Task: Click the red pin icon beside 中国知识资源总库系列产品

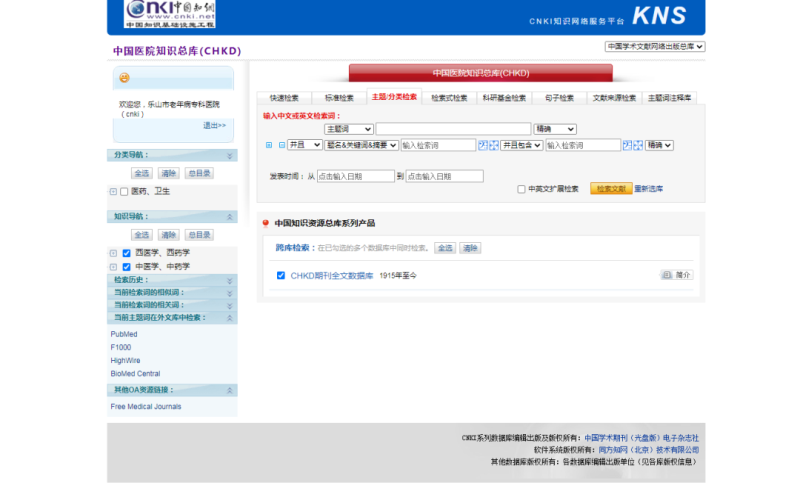Action: pyautogui.click(x=266, y=223)
